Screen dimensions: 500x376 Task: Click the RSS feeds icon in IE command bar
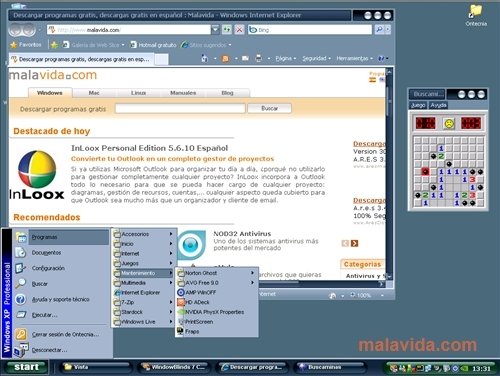(226, 59)
